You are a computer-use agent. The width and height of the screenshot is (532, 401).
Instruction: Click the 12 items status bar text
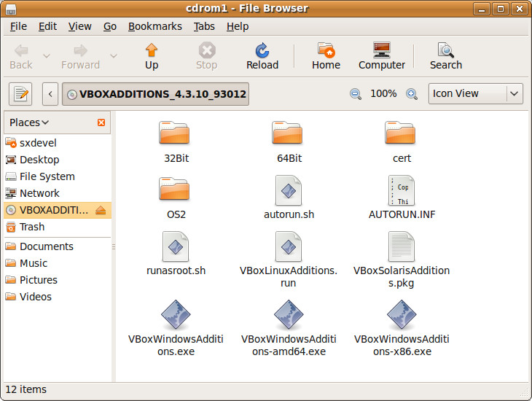click(x=26, y=389)
